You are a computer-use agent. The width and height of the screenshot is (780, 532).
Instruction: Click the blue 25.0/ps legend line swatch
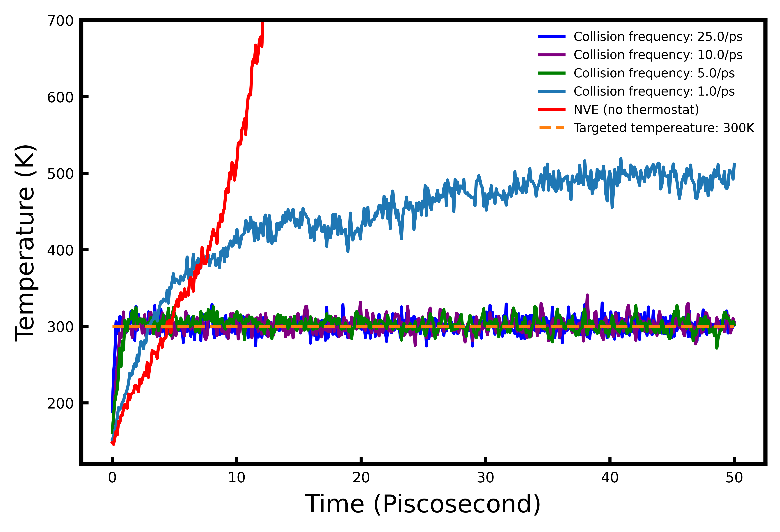(x=552, y=37)
